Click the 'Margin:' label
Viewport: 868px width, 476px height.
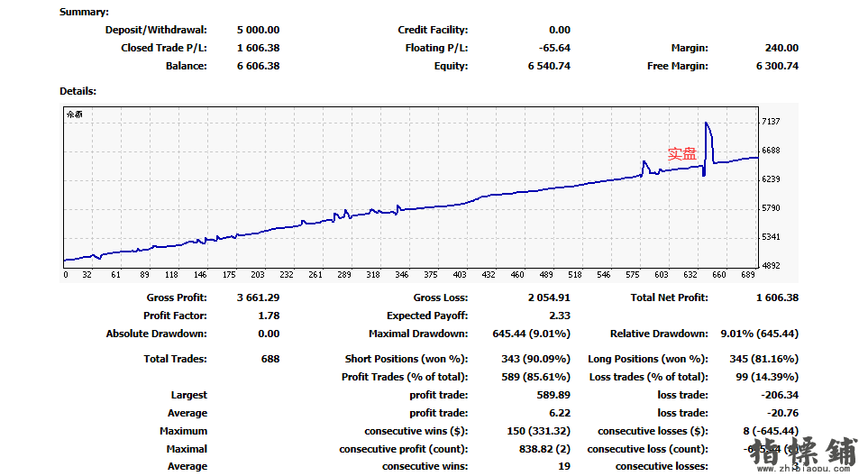(690, 48)
